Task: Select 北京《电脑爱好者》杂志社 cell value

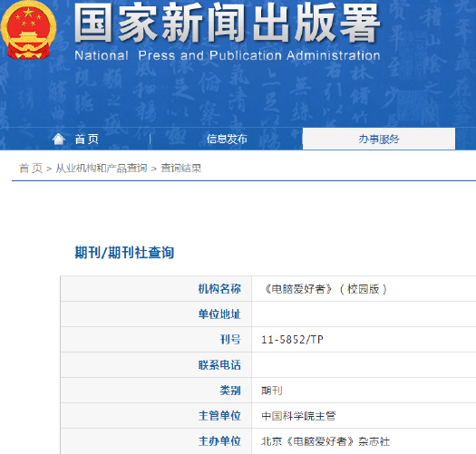Action: coord(325,441)
